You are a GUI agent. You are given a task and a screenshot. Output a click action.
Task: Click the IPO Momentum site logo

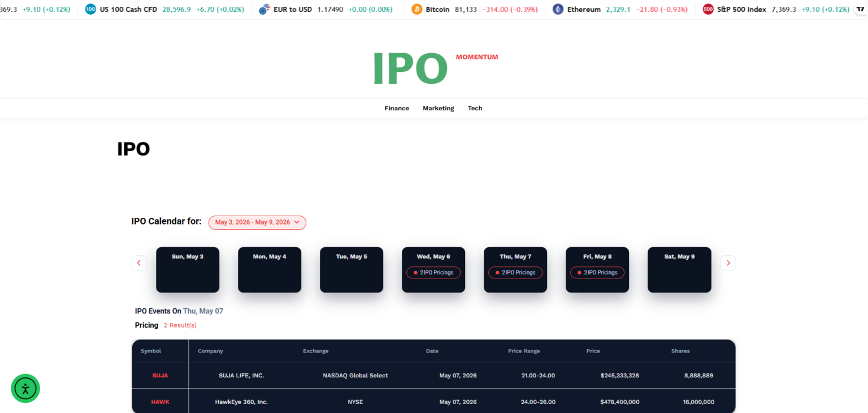click(434, 68)
